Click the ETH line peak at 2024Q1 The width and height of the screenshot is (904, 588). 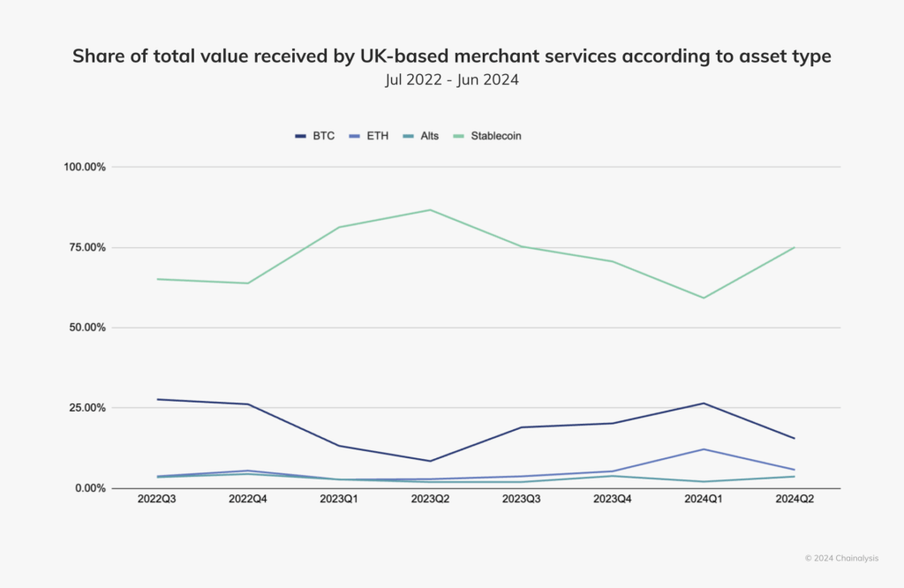pyautogui.click(x=703, y=449)
